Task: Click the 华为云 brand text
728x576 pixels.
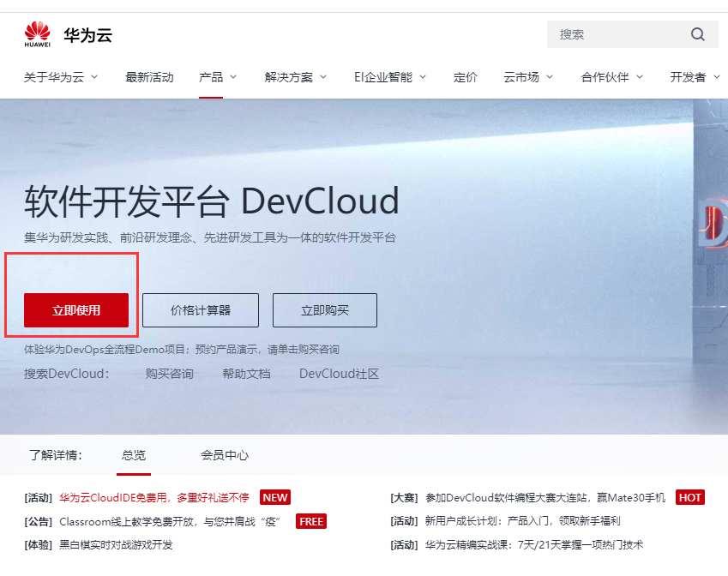Action: (87, 35)
